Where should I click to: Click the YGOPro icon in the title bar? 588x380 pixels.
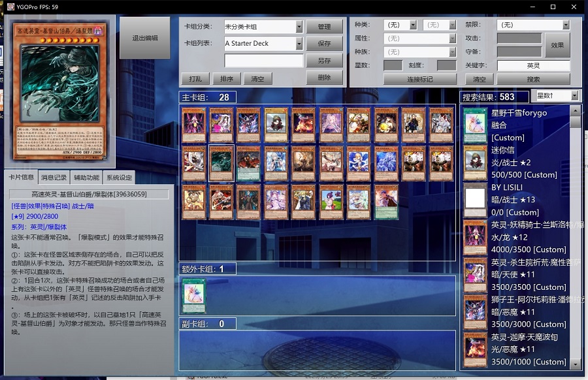tap(10, 7)
